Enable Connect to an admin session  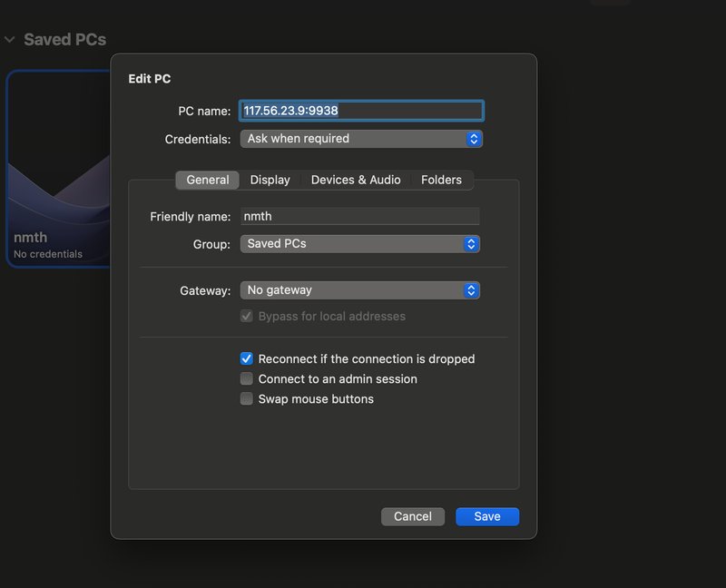coord(247,379)
